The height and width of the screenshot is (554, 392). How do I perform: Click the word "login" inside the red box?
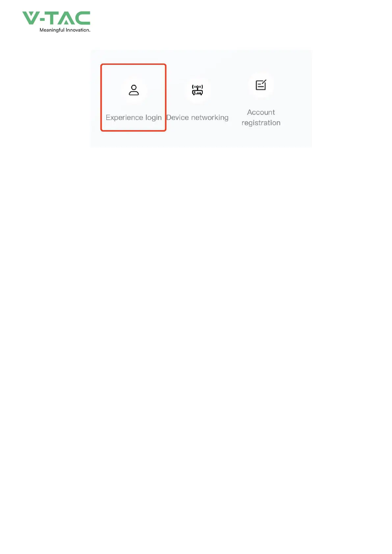154,118
